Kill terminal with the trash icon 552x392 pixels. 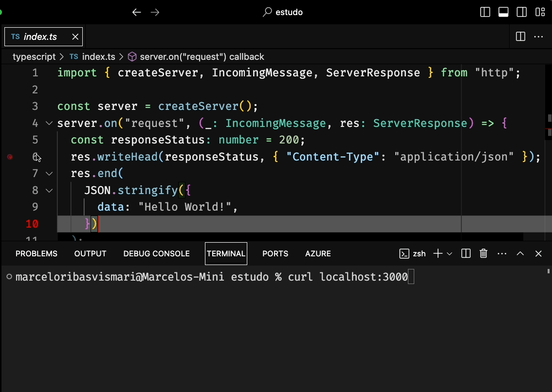pos(483,254)
